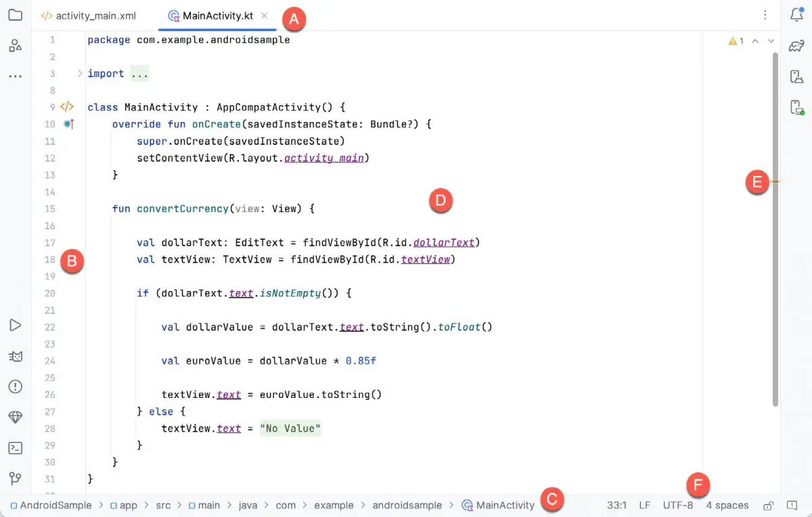Click MainActivity in the navigation breadcrumb
Screen dimensions: 812x517
[498, 505]
